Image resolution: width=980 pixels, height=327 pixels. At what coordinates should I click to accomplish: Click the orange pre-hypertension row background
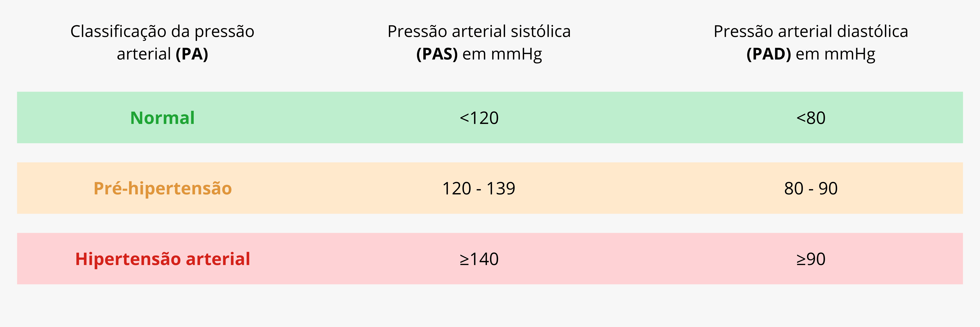(490, 188)
